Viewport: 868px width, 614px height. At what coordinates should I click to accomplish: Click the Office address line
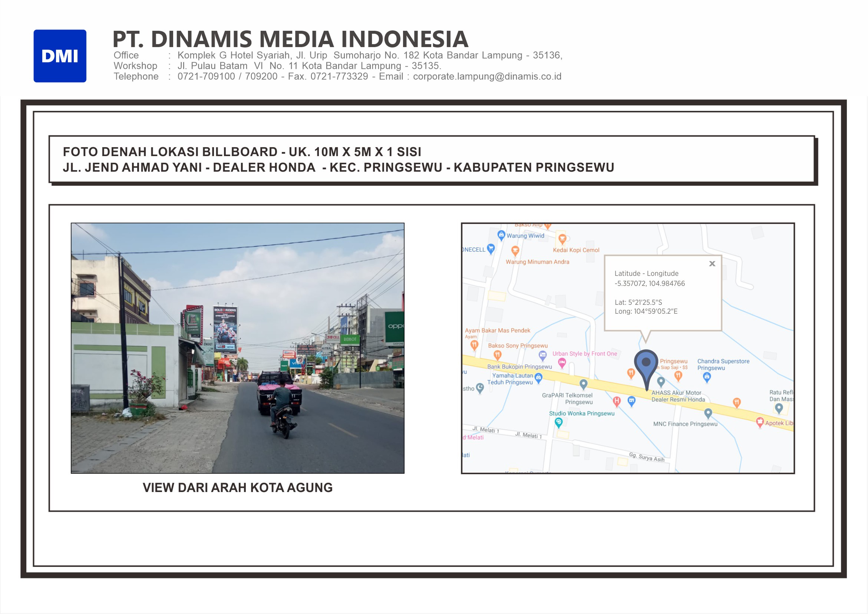[x=338, y=55]
